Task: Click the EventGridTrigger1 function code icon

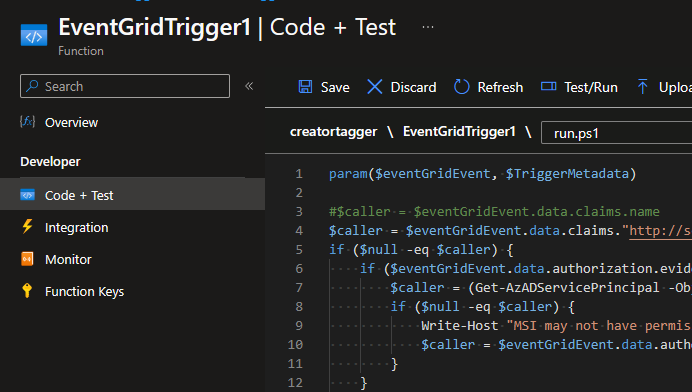Action: tap(34, 35)
